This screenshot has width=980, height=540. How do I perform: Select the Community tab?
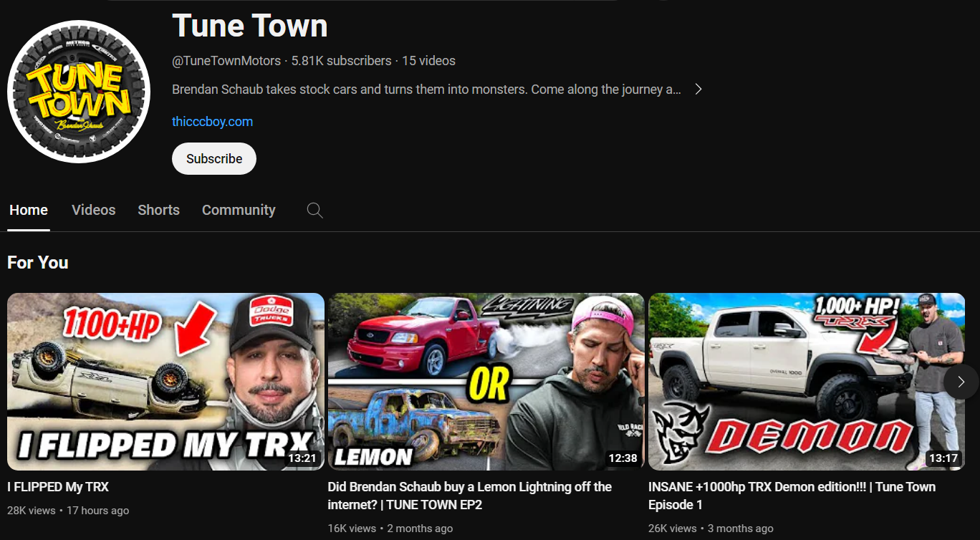tap(239, 211)
